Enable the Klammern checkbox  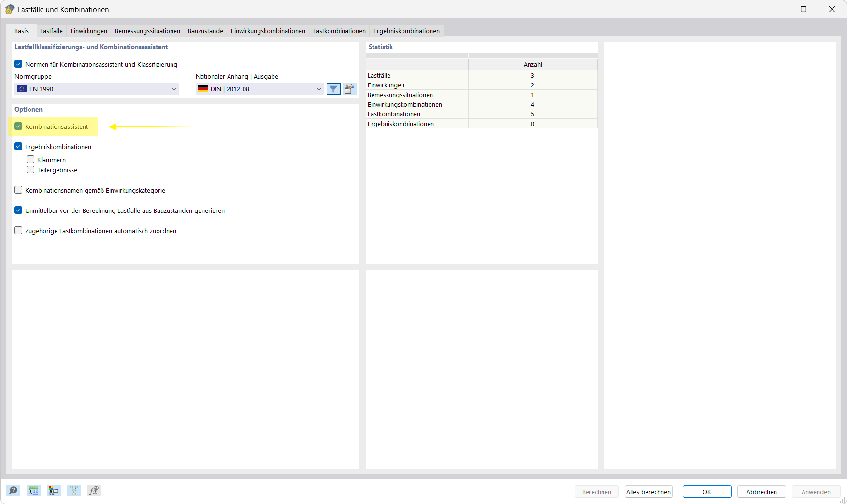click(30, 159)
